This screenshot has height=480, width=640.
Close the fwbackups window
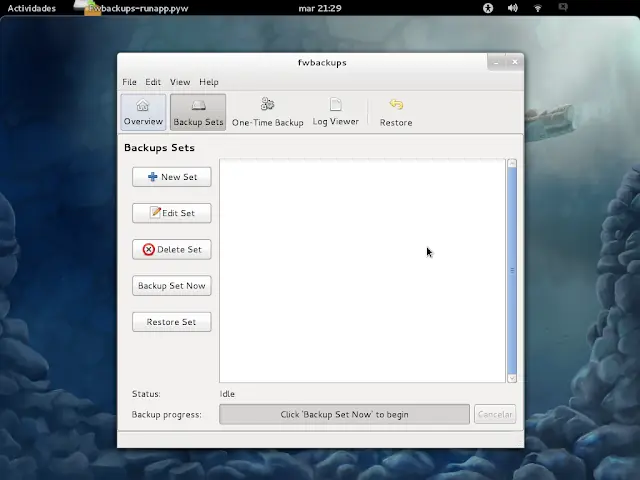(x=515, y=62)
